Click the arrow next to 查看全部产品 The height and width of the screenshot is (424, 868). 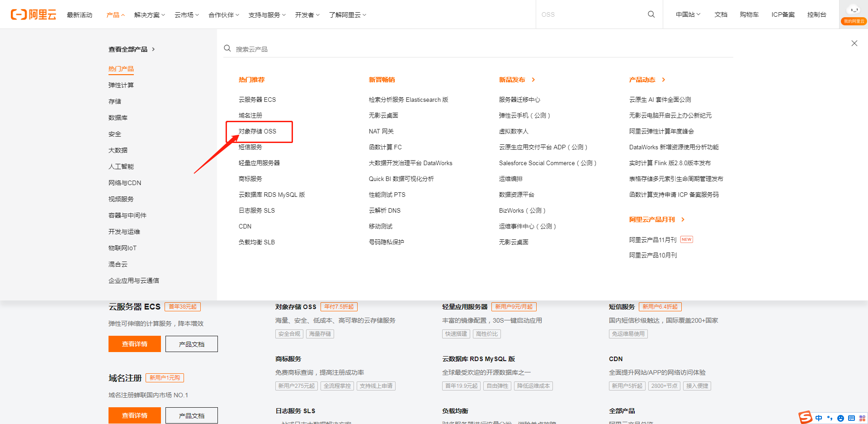(153, 49)
